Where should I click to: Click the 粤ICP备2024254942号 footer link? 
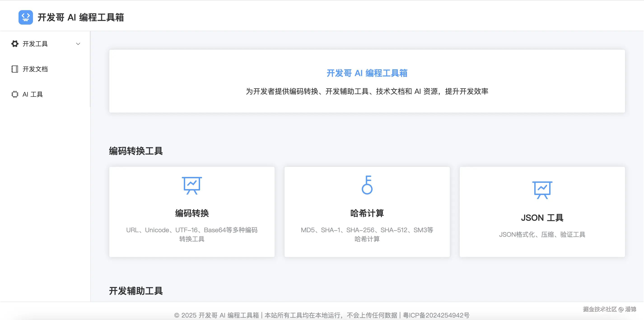(x=436, y=315)
